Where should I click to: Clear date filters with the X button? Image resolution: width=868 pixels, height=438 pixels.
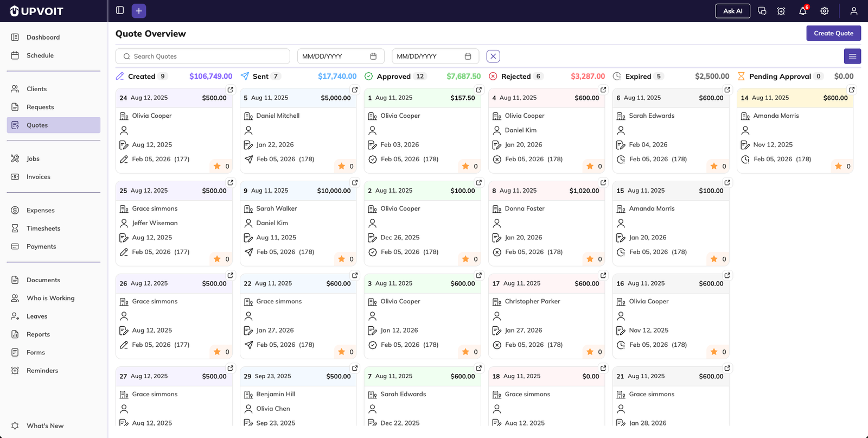point(493,56)
